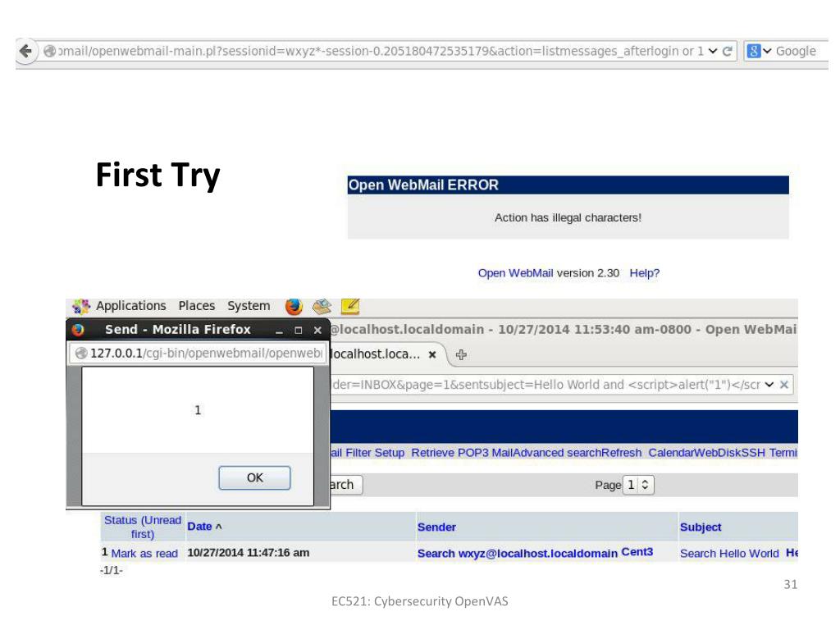
Task: Click the Action has illegal characters! message
Action: point(568,217)
